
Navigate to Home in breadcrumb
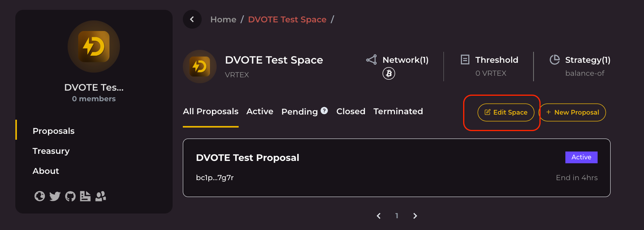tap(223, 20)
